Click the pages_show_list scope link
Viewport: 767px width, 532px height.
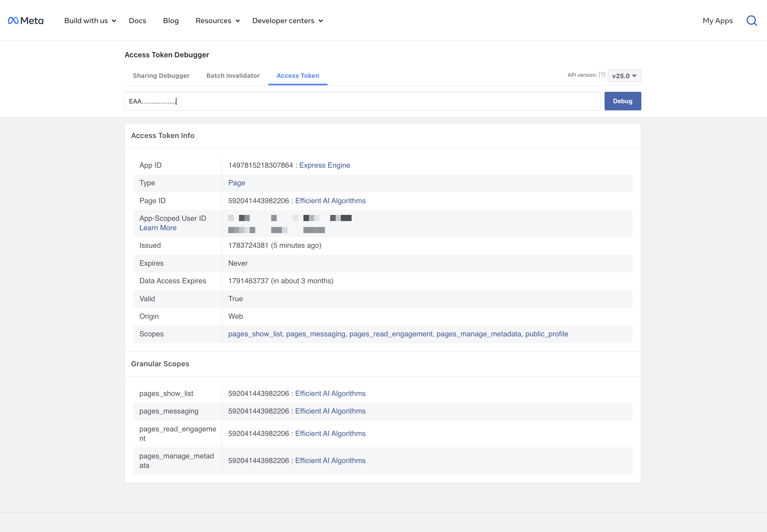coord(255,334)
